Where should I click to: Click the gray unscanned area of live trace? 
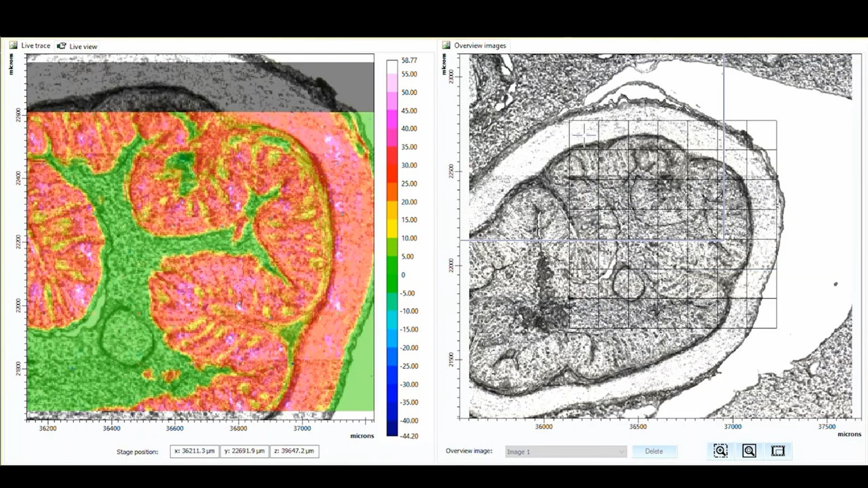[200, 87]
